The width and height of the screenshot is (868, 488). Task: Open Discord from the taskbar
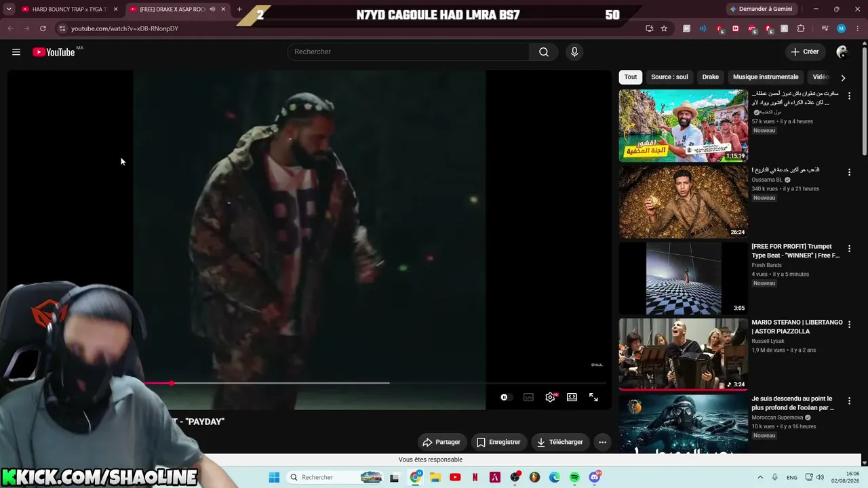pyautogui.click(x=595, y=477)
